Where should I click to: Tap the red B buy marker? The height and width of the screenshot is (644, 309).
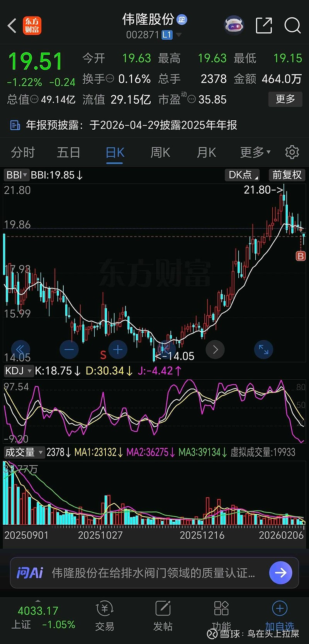coord(301,256)
